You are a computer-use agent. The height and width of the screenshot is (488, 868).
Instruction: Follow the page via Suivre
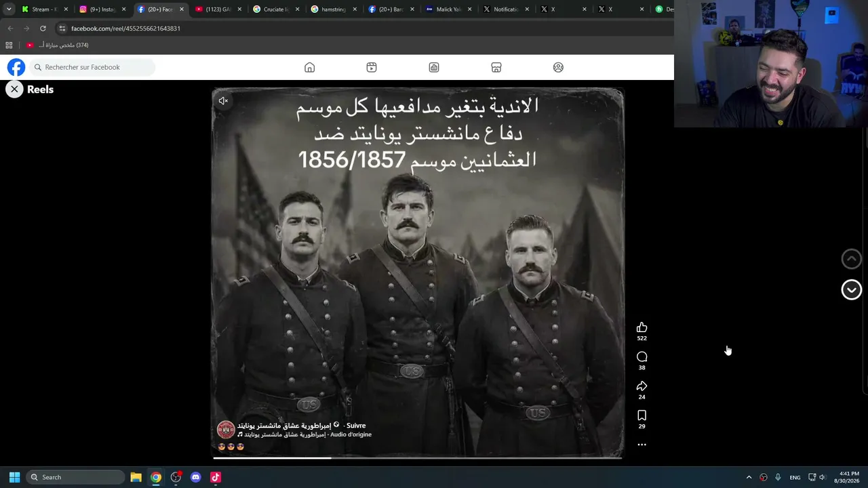(356, 426)
